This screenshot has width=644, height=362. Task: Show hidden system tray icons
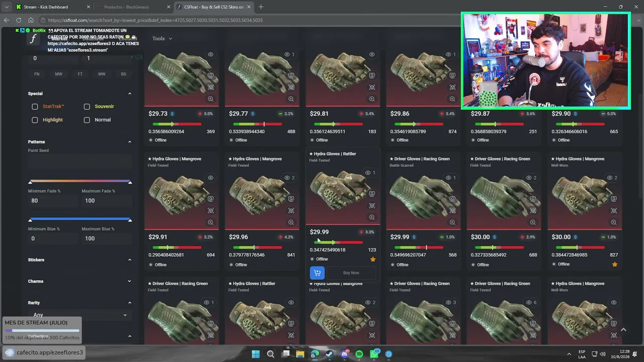(569, 354)
